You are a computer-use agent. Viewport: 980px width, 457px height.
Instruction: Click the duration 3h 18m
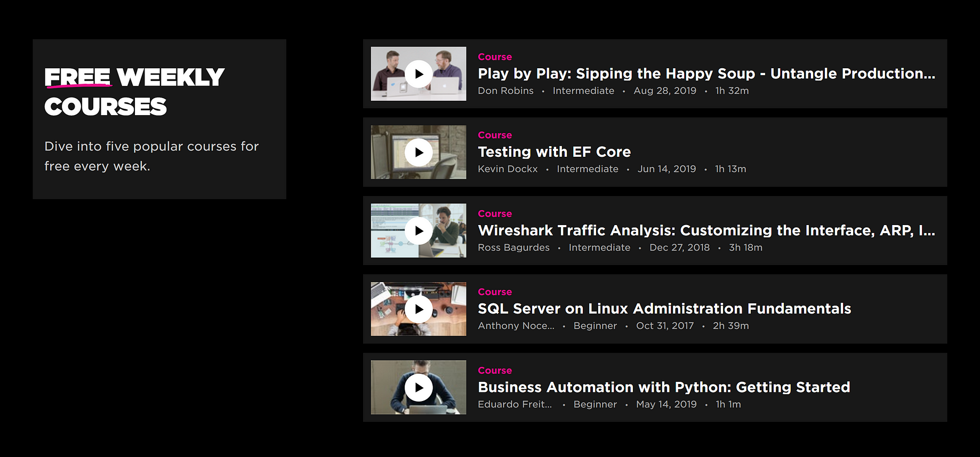coord(745,247)
